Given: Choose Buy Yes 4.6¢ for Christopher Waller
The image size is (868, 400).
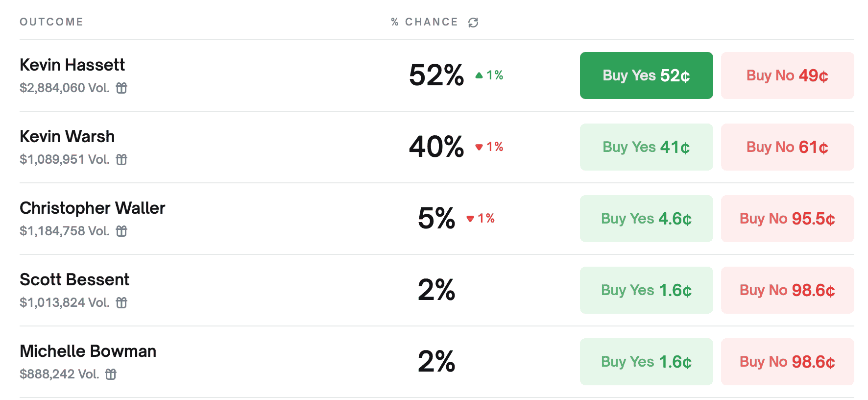Looking at the screenshot, I should click(646, 219).
